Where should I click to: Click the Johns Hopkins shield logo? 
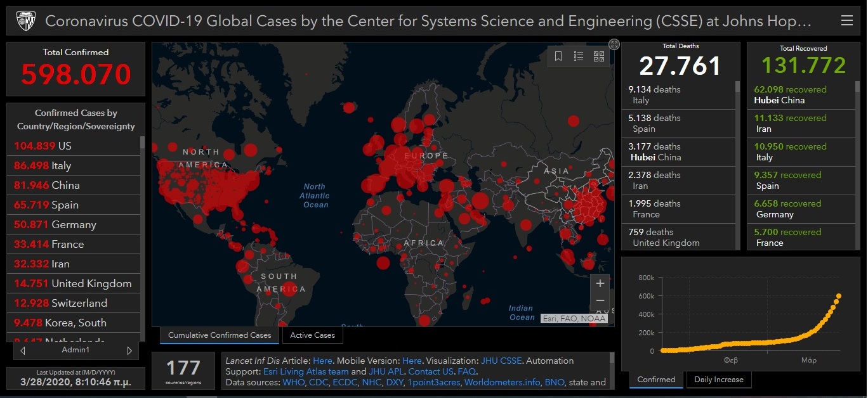[25, 21]
